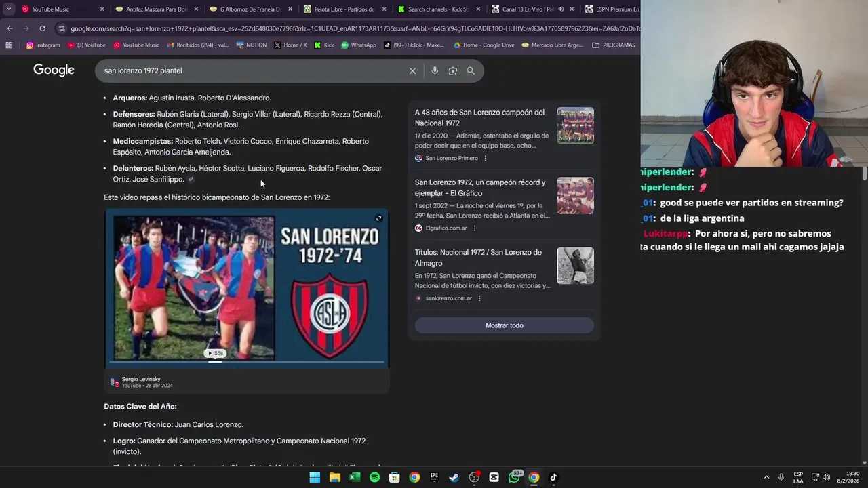
Task: Open the Elgrafico.com.ar result options menu
Action: tap(474, 228)
